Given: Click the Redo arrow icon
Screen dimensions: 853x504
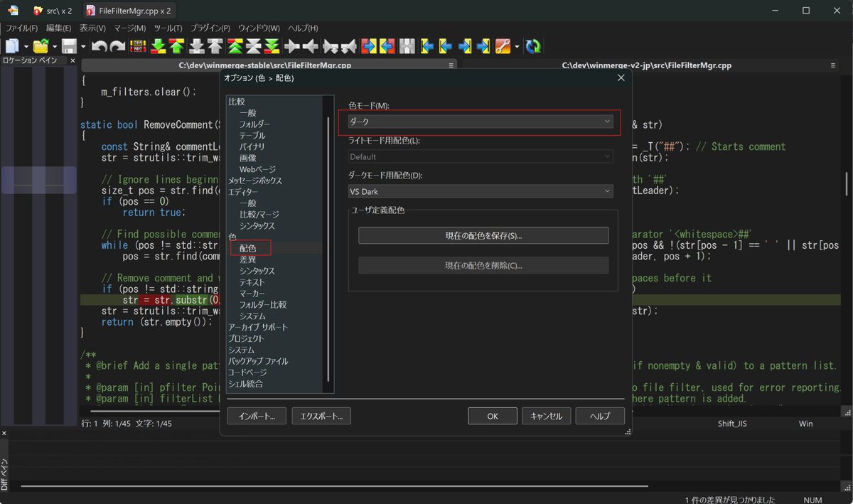Looking at the screenshot, I should point(117,46).
